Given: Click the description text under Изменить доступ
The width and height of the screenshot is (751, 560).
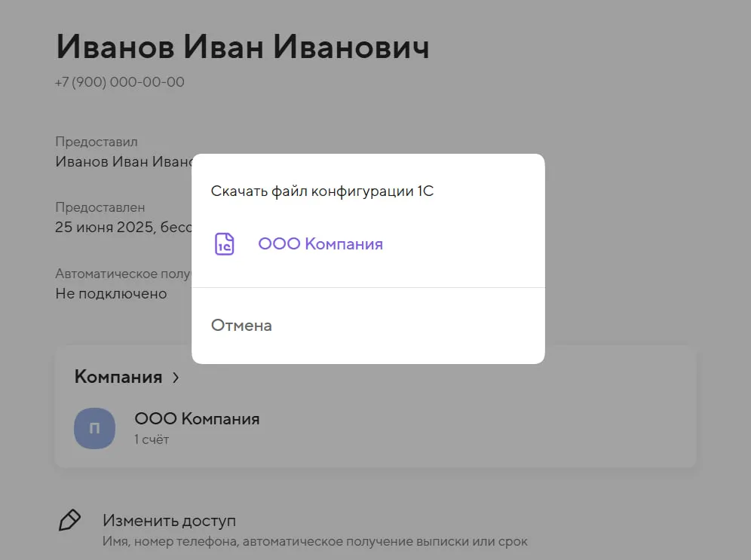Looking at the screenshot, I should pyautogui.click(x=314, y=541).
